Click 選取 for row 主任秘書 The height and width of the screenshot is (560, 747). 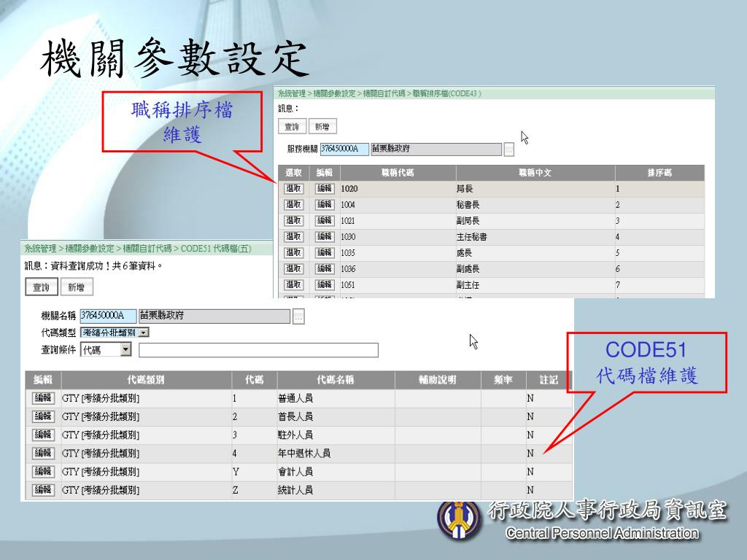pyautogui.click(x=293, y=237)
